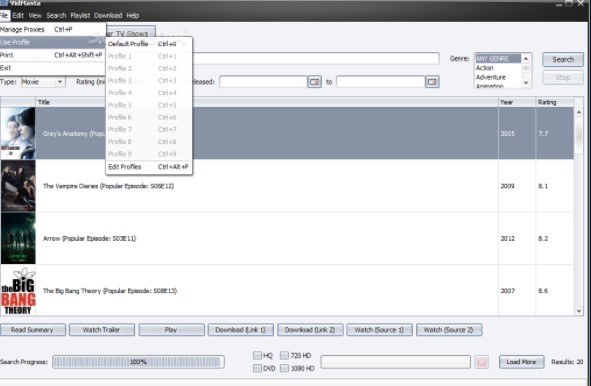Click the results table scrollbar down arrow

pyautogui.click(x=579, y=311)
